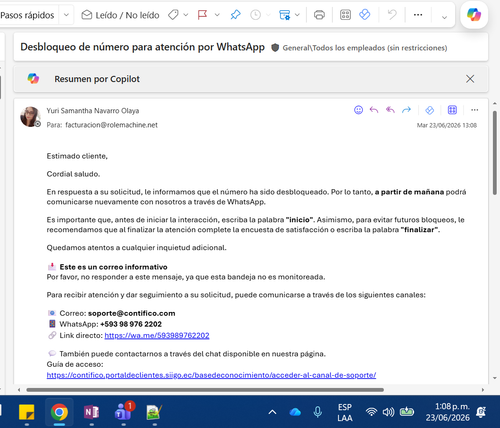Open the https://wa.me/593989762202 link
Image resolution: width=500 pixels, height=428 pixels.
click(157, 335)
